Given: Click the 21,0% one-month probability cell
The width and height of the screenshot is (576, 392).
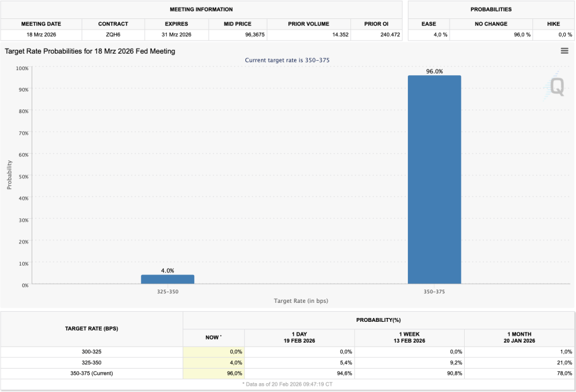Looking at the screenshot, I should [518, 362].
